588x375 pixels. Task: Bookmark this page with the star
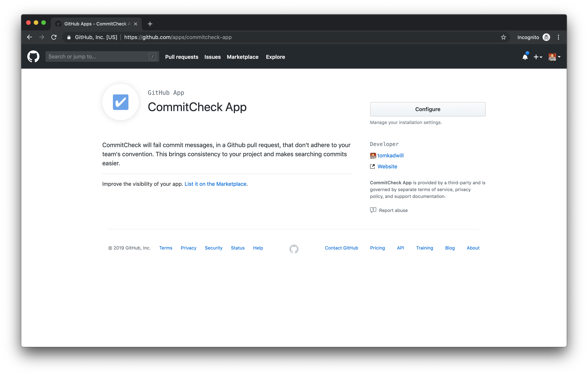pyautogui.click(x=503, y=37)
